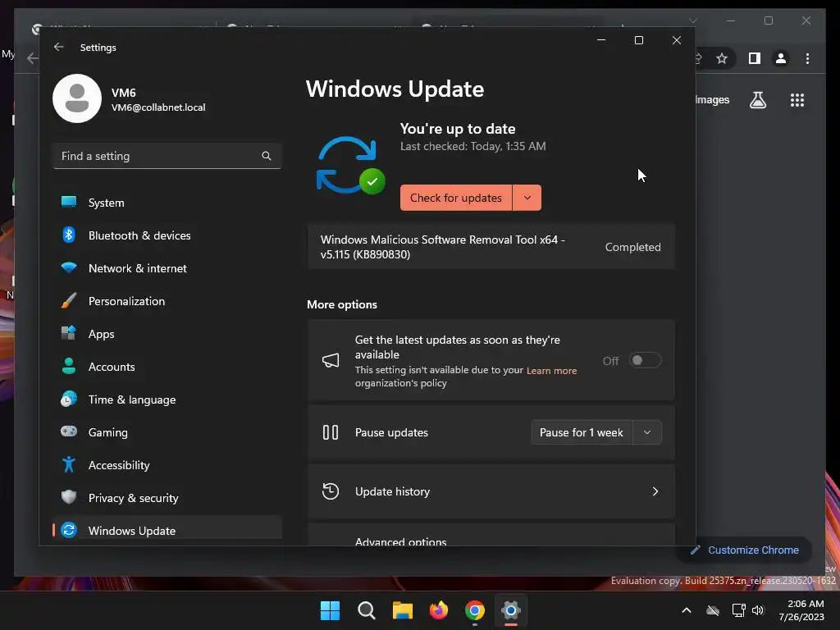The image size is (840, 630).
Task: Click the Gaming controller icon
Action: tap(69, 431)
